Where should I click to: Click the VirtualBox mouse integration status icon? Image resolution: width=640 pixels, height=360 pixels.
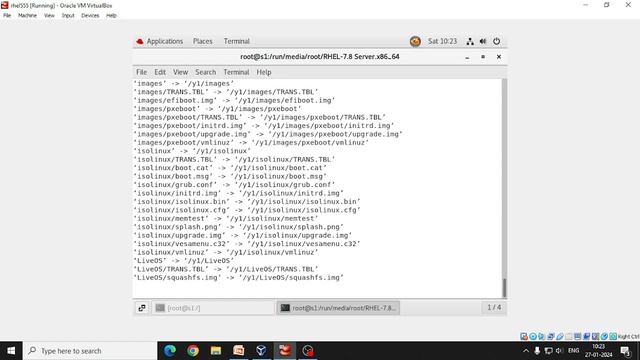pyautogui.click(x=604, y=336)
